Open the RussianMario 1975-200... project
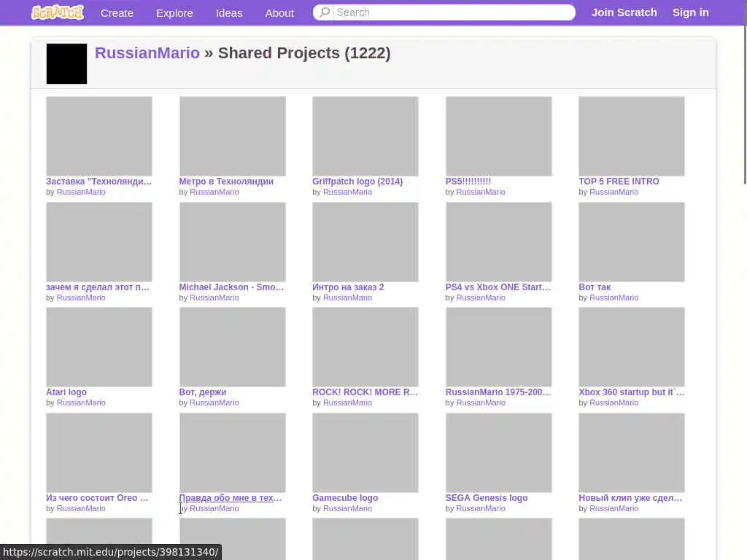Screen dimensions: 747x560 (x=498, y=392)
